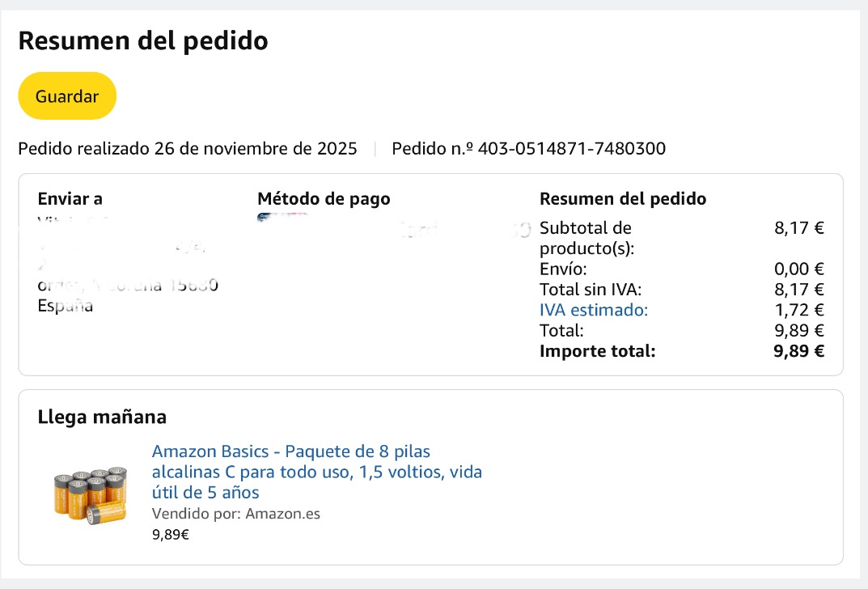Image resolution: width=868 pixels, height=589 pixels.
Task: Click the payment card icon under Método de pago
Action: [x=282, y=218]
